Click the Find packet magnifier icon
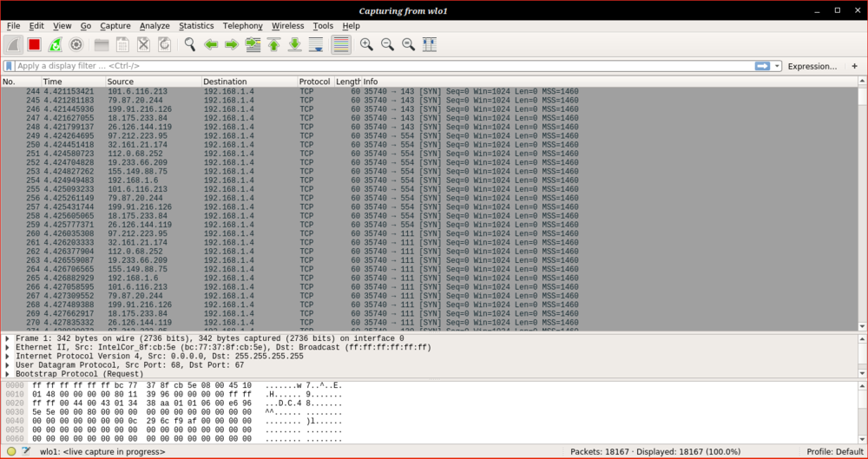Viewport: 868px width, 459px height. tap(189, 44)
